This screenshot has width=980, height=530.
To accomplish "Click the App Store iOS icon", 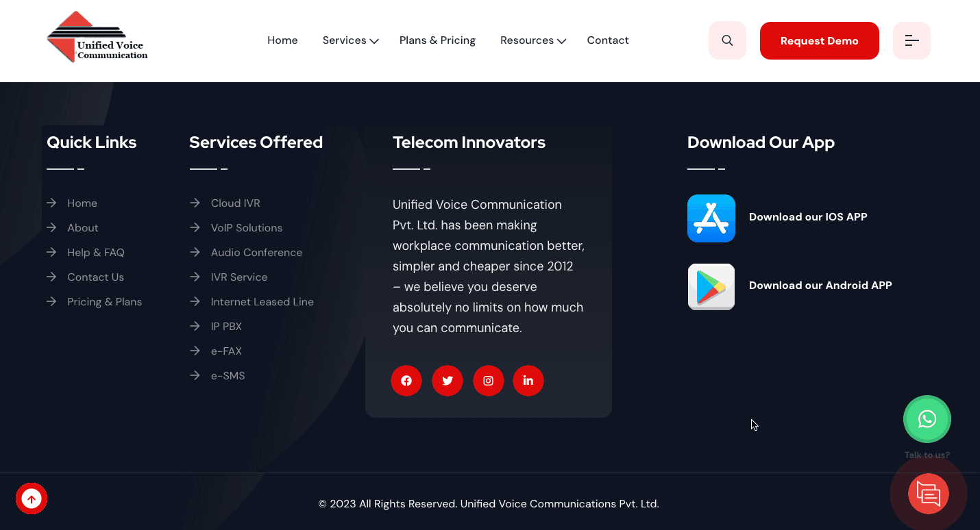I will 711,218.
